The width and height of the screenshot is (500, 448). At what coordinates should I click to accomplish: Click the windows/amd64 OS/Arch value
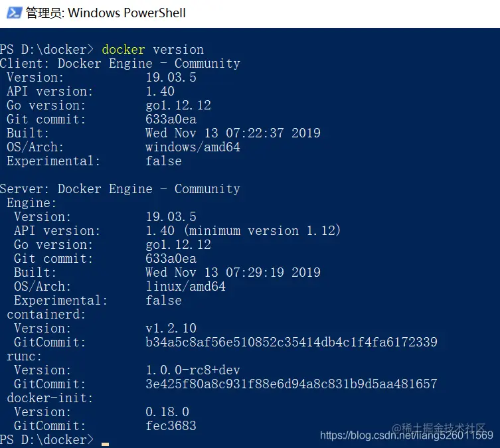click(193, 147)
